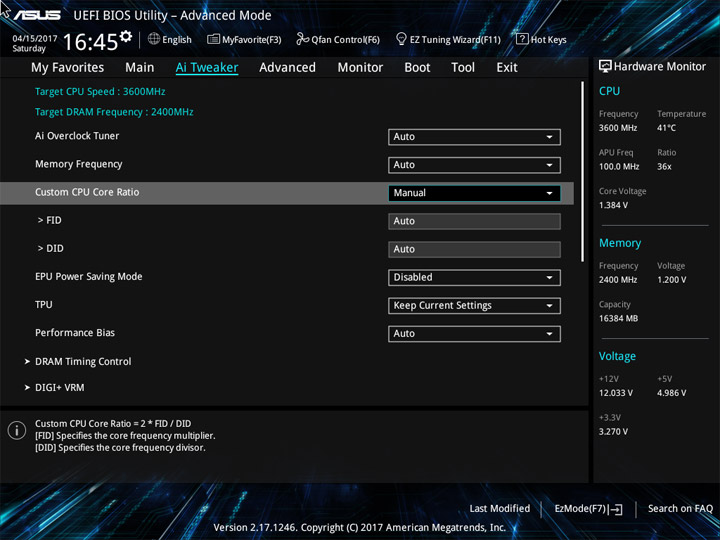
Task: Switch to Monitor tab
Action: [360, 68]
